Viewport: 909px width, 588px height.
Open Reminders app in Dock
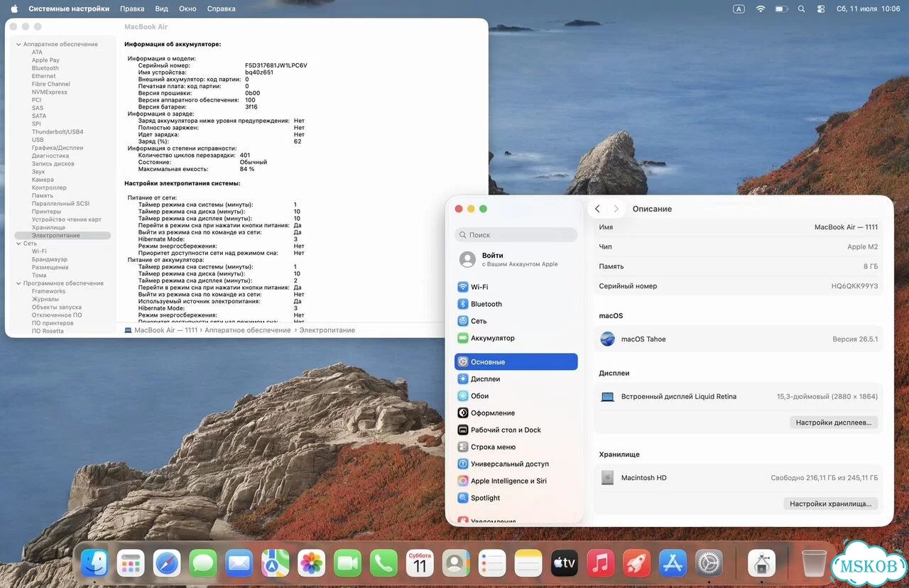pos(492,564)
